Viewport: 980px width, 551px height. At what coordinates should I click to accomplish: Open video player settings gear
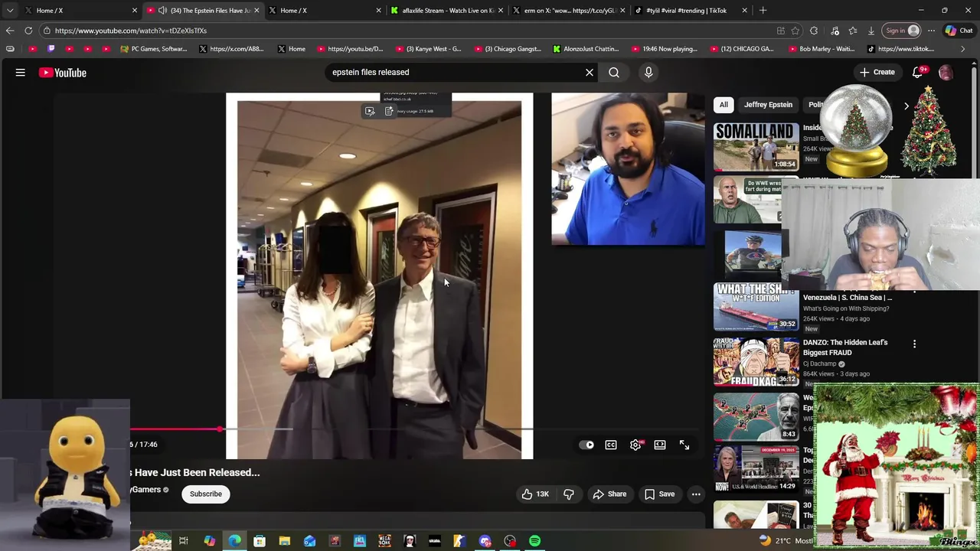pyautogui.click(x=635, y=445)
